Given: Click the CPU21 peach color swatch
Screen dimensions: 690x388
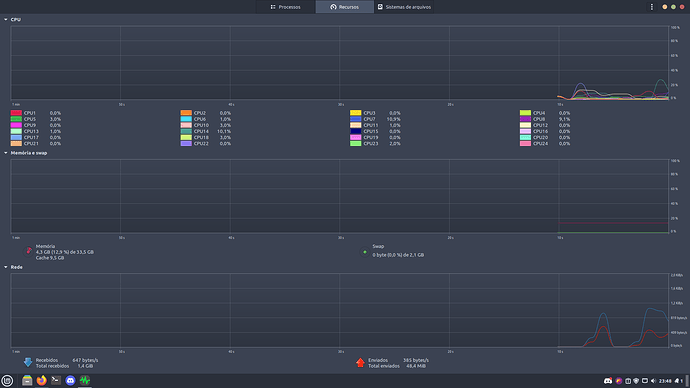Looking at the screenshot, I should (16, 144).
